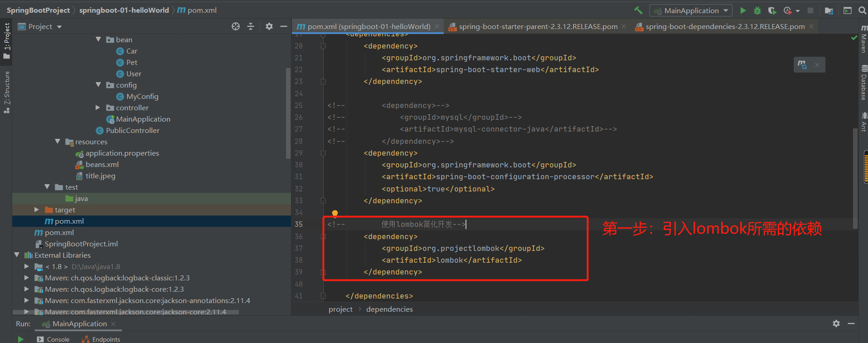The image size is (868, 343).
Task: Expand Maven logback-classic:1.2.3 library
Action: click(27, 278)
